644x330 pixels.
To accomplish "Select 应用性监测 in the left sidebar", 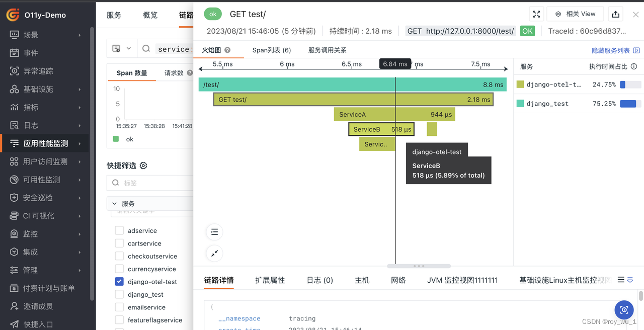I will coord(45,143).
